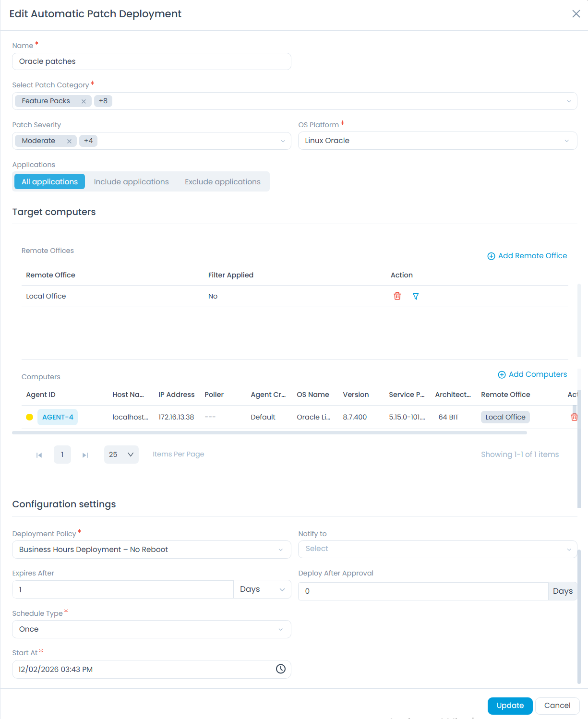Viewport: 588px width, 719px height.
Task: Remove the Feature Packs category chip
Action: tap(84, 101)
